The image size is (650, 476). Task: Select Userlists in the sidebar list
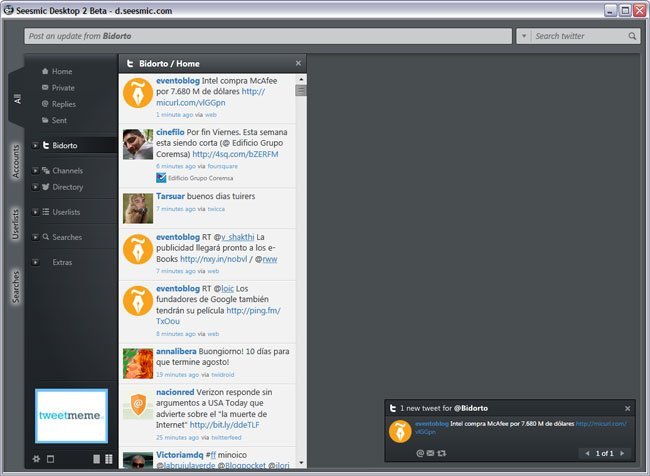66,212
